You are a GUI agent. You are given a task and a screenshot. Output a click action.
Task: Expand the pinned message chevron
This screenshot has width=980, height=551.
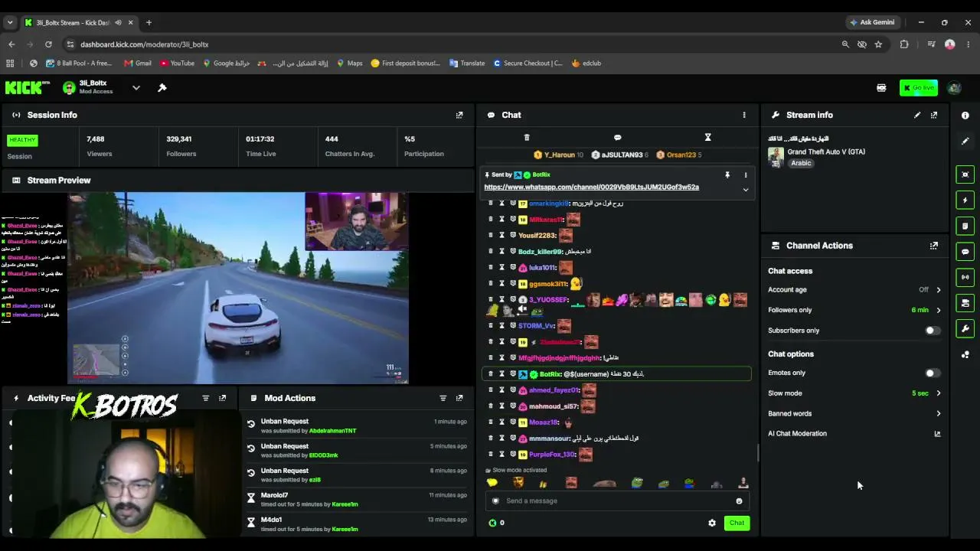(746, 190)
